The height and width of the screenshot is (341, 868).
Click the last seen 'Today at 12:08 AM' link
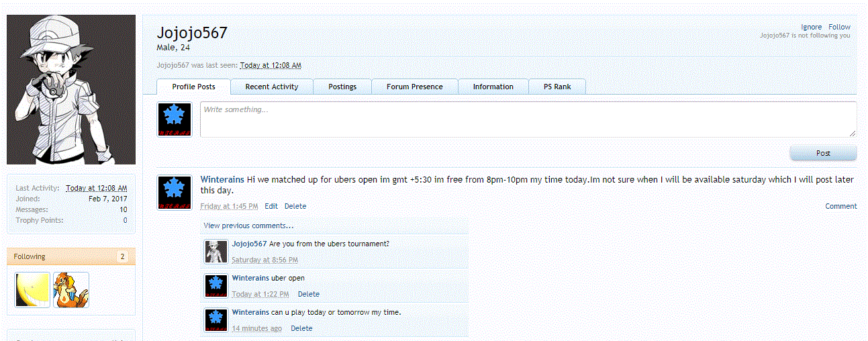point(271,65)
